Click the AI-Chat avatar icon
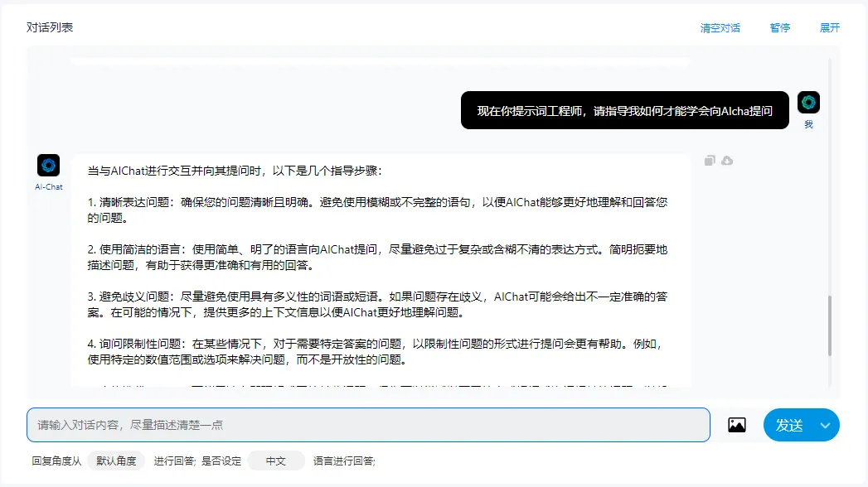 tap(49, 166)
